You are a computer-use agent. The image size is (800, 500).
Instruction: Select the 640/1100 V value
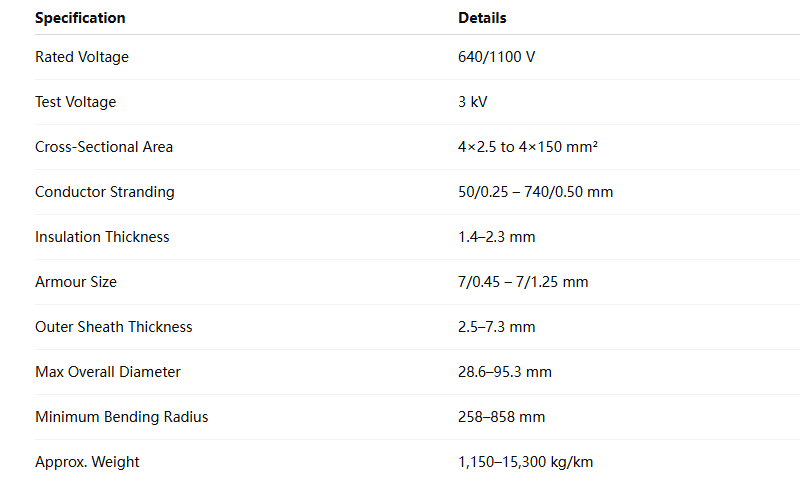(x=496, y=57)
